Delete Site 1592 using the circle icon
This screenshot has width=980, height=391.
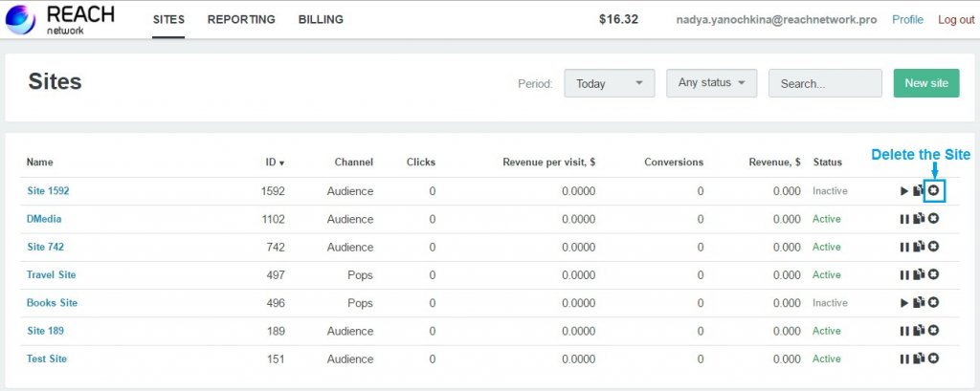click(934, 191)
